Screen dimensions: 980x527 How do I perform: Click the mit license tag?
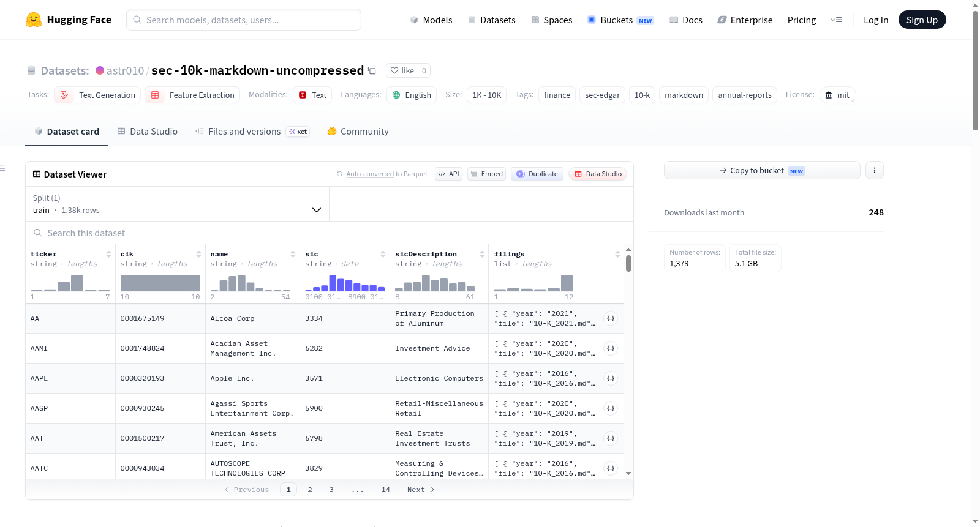coord(837,95)
